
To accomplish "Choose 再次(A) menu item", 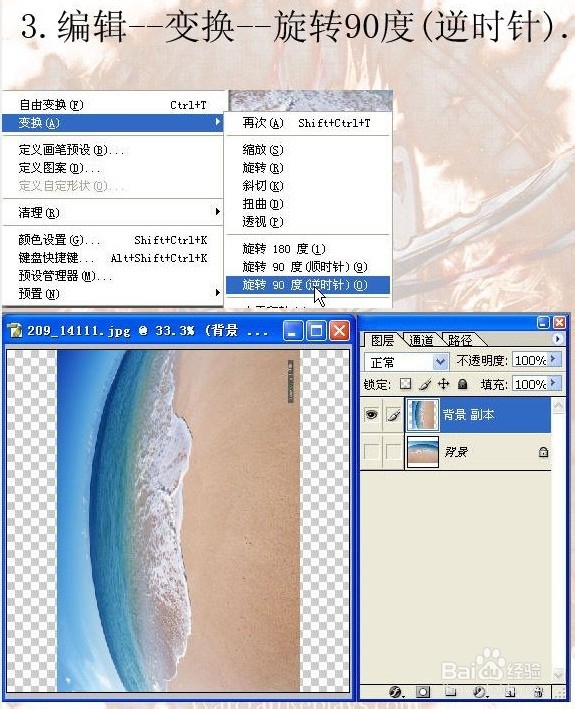I will point(307,123).
